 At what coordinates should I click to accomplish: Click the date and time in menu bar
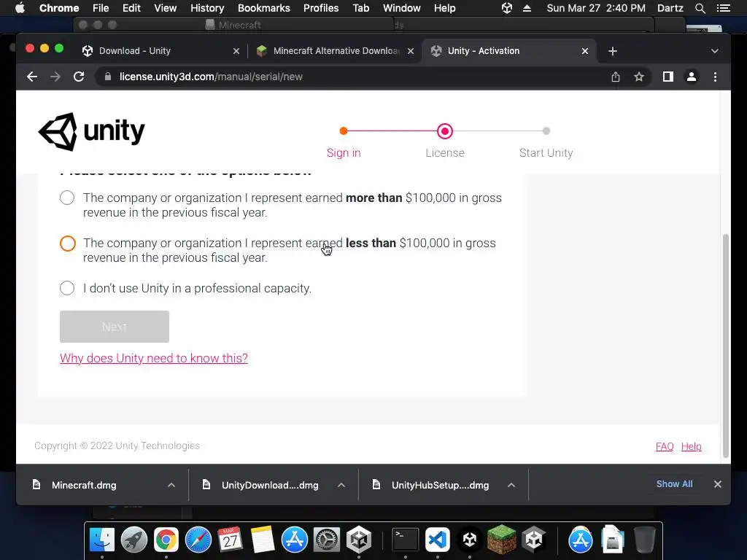point(596,8)
